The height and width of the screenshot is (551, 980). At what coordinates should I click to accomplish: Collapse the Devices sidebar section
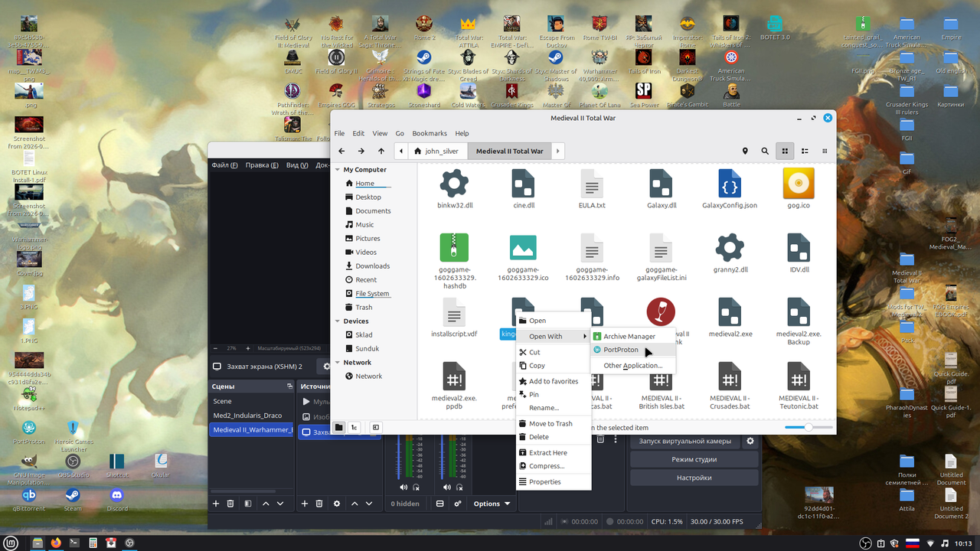pos(337,321)
